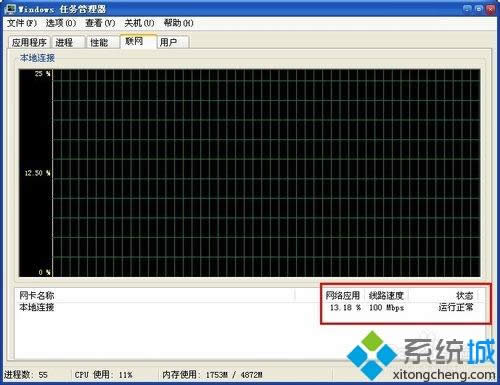
Task: Close the Task Manager window
Action: (490, 9)
